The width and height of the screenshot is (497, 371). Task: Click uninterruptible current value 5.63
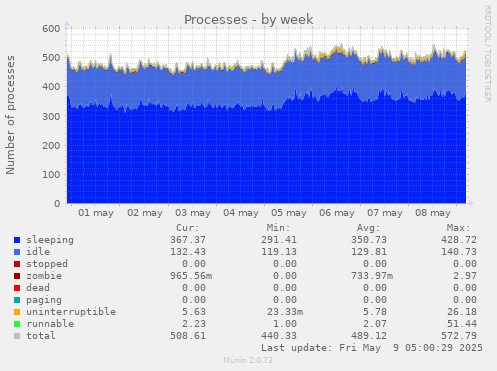click(x=194, y=312)
